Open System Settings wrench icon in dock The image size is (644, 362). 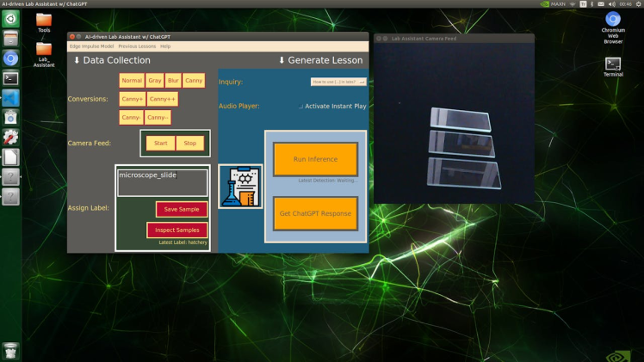click(10, 138)
